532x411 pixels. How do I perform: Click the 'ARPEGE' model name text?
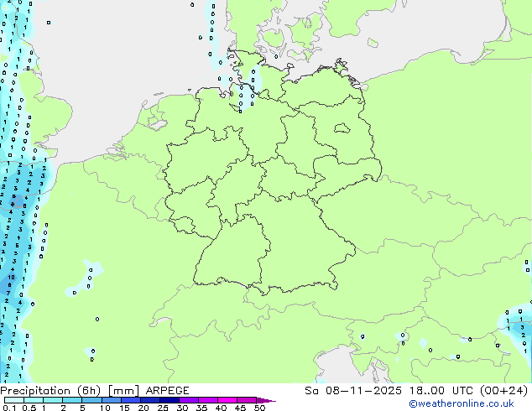coord(167,391)
